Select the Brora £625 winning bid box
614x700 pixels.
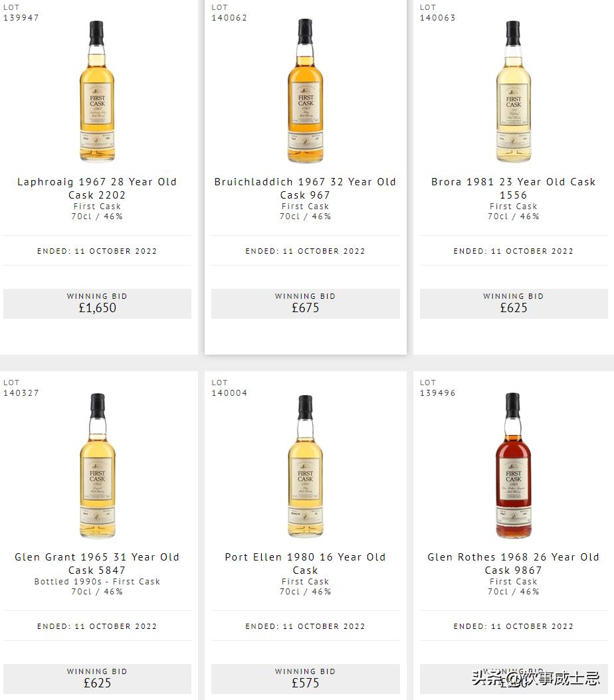514,304
